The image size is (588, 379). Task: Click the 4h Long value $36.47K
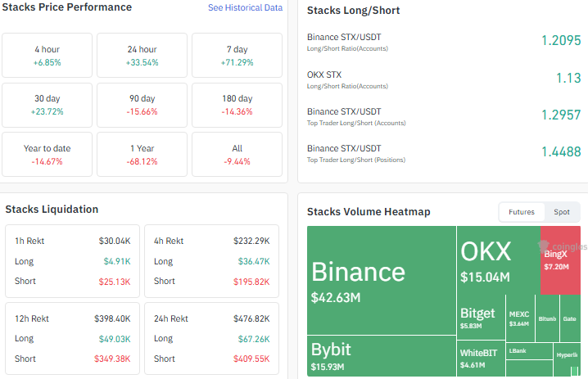click(254, 261)
